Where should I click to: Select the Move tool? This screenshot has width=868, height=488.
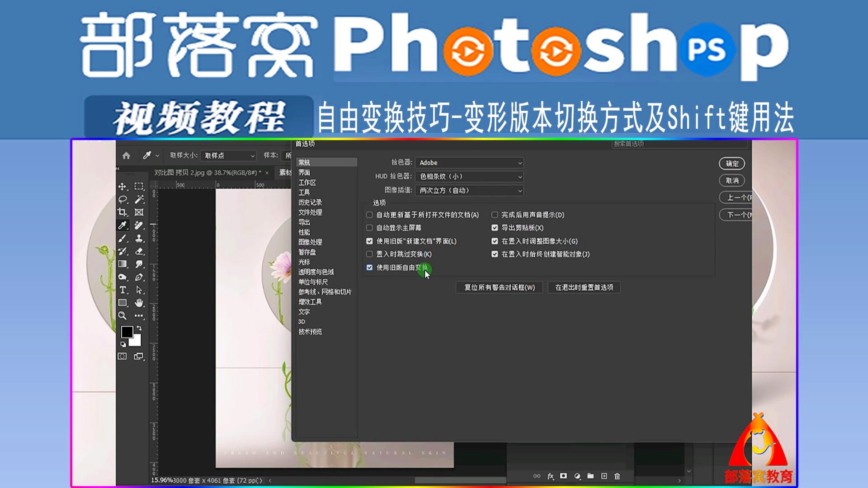[122, 187]
